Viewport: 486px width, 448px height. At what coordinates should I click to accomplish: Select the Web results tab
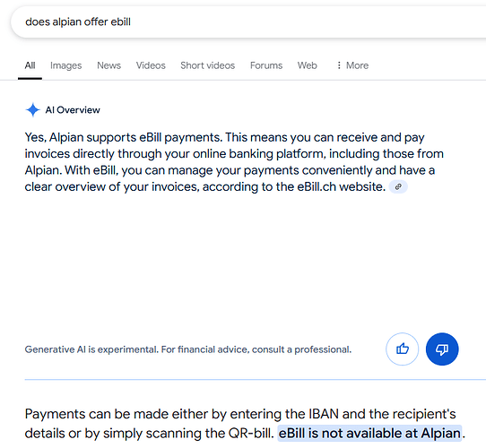[x=308, y=65]
